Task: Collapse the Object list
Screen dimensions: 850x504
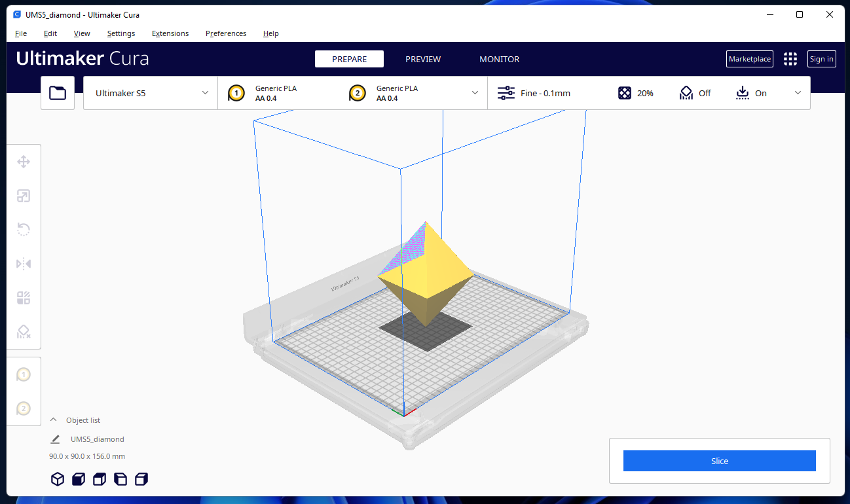Action: (x=54, y=420)
